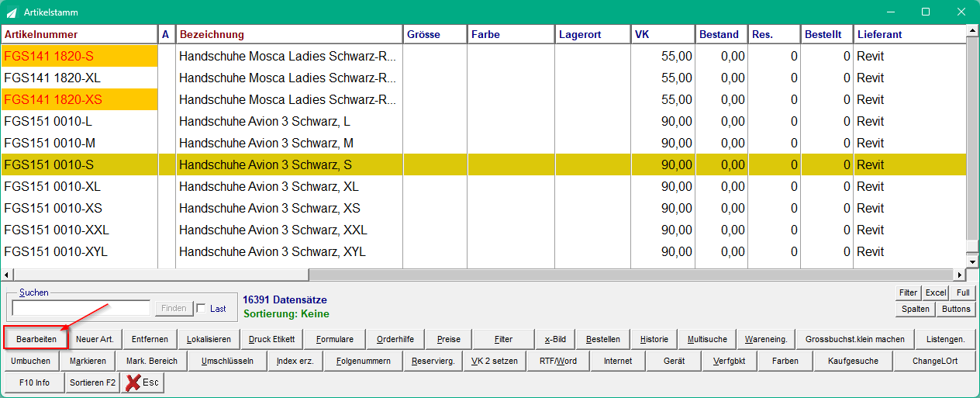Image resolution: width=980 pixels, height=398 pixels.
Task: Click the x-Bild button
Action: [x=555, y=339]
